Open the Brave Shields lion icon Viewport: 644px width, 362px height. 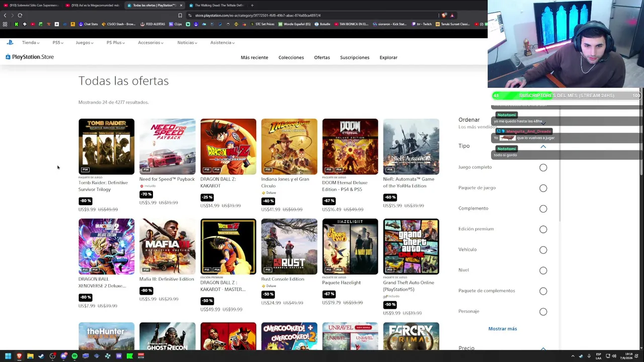click(x=444, y=15)
